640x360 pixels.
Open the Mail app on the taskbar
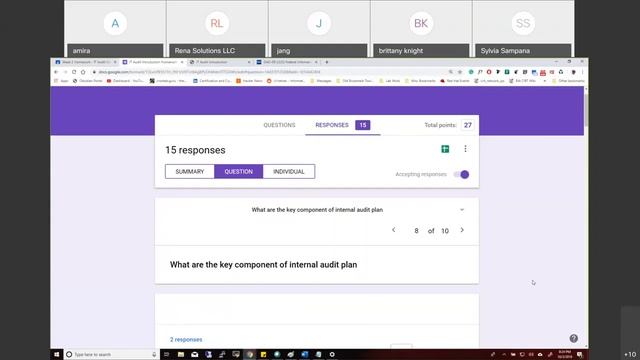[195, 354]
